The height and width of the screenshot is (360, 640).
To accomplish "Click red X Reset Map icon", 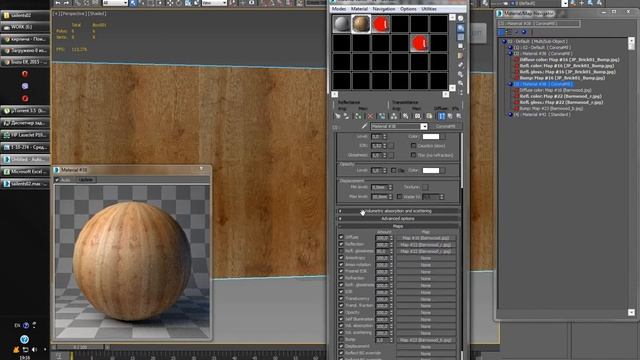I will point(371,116).
